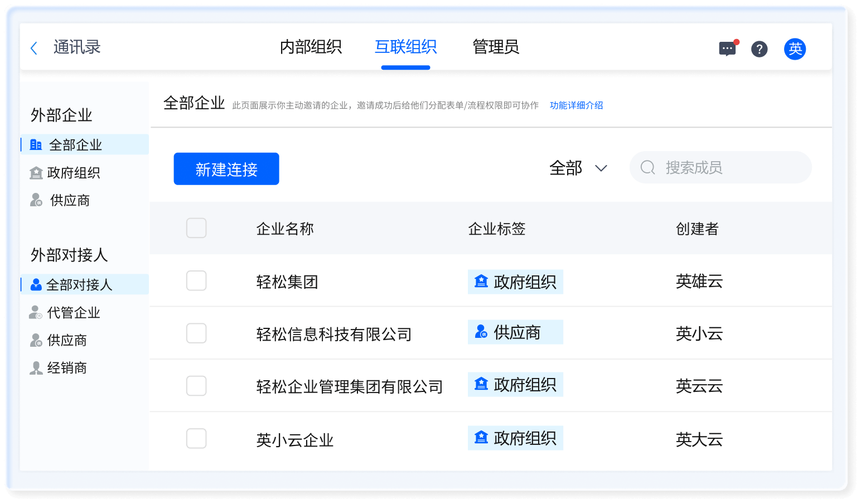Viewport: 861px width, 504px height.
Task: Click creator 英云云
Action: tap(699, 386)
